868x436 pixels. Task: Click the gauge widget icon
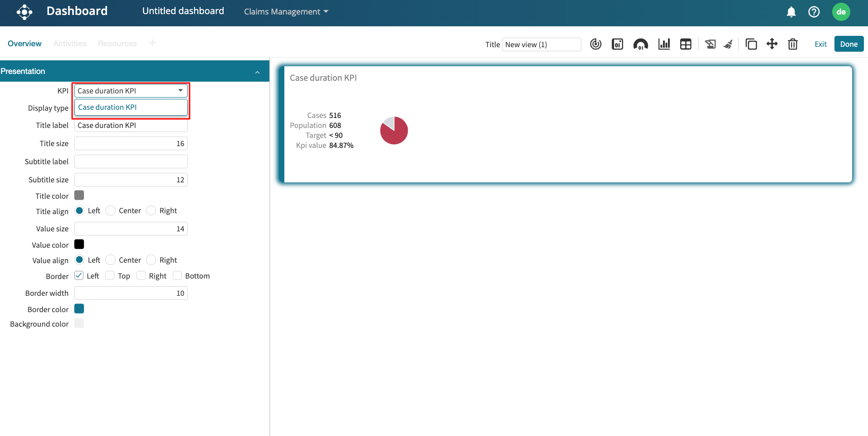click(x=640, y=44)
